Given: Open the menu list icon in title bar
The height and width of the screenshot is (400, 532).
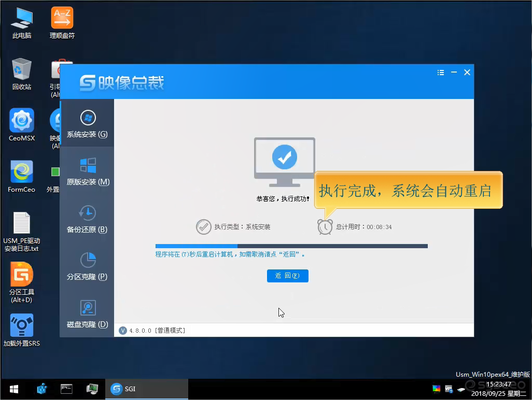Looking at the screenshot, I should [440, 73].
